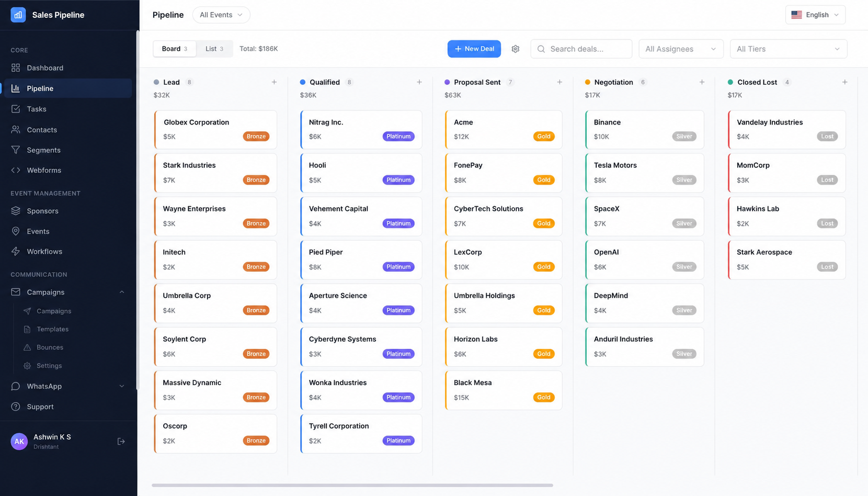Click the logout icon beside Ashwin K S
Image resolution: width=868 pixels, height=496 pixels.
pyautogui.click(x=121, y=442)
